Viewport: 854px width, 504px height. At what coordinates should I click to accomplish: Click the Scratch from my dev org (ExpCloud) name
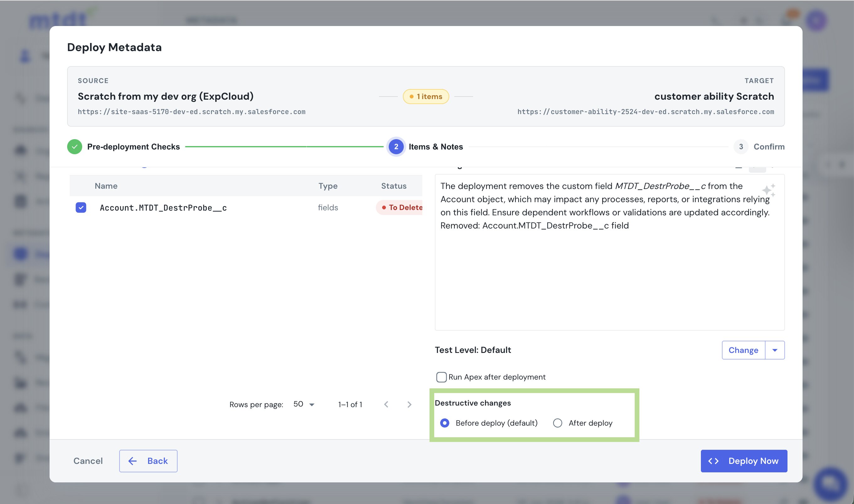point(166,96)
